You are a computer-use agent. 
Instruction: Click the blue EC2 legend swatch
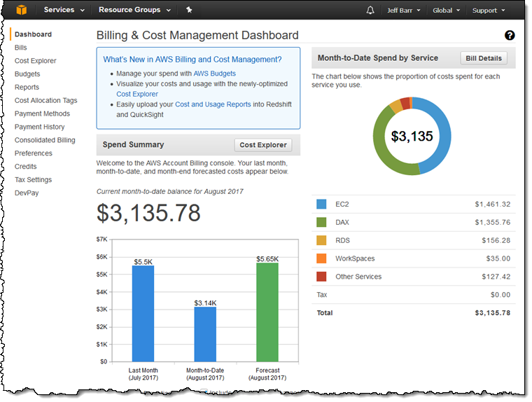pyautogui.click(x=321, y=204)
